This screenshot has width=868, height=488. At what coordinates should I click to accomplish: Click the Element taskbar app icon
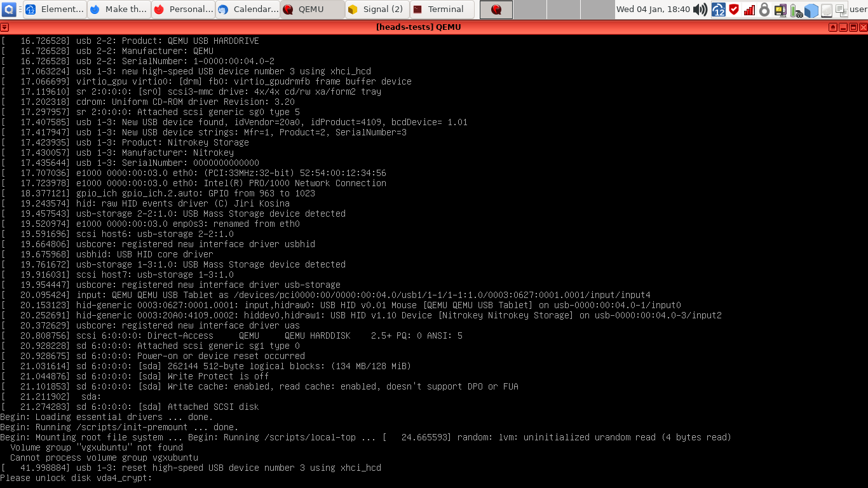pyautogui.click(x=31, y=10)
